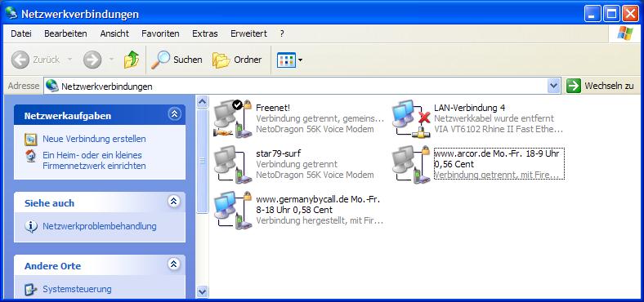Viewport: 644px width, 302px height.
Task: Open the Netzwerkproblembehandlung link
Action: 100,226
